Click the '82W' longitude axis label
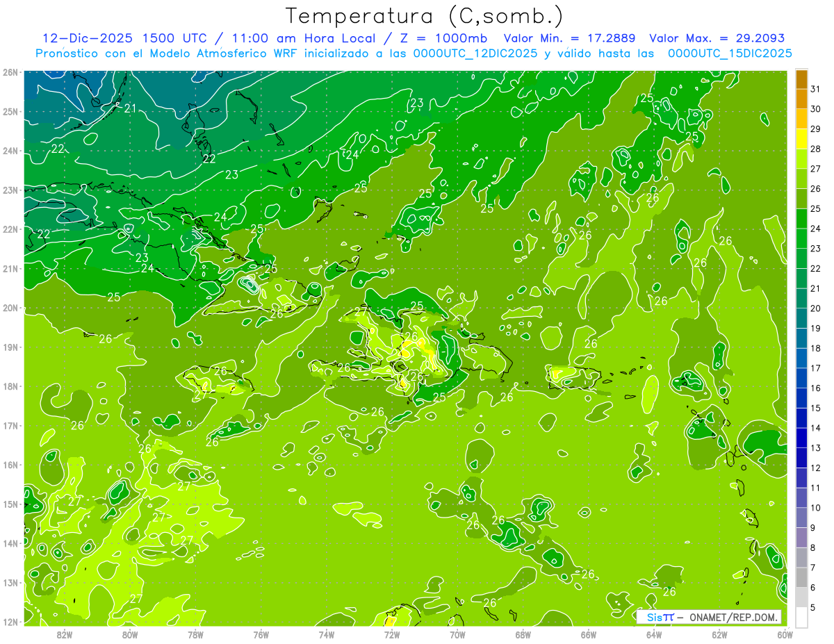 [65, 634]
